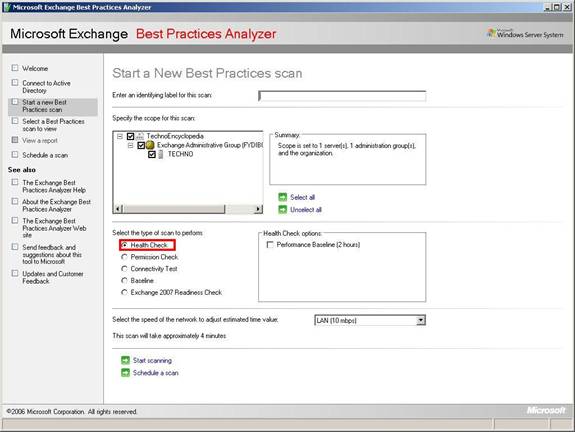Click the scope tree horizontal scrollbar thumb
The width and height of the screenshot is (575, 432).
[173, 209]
